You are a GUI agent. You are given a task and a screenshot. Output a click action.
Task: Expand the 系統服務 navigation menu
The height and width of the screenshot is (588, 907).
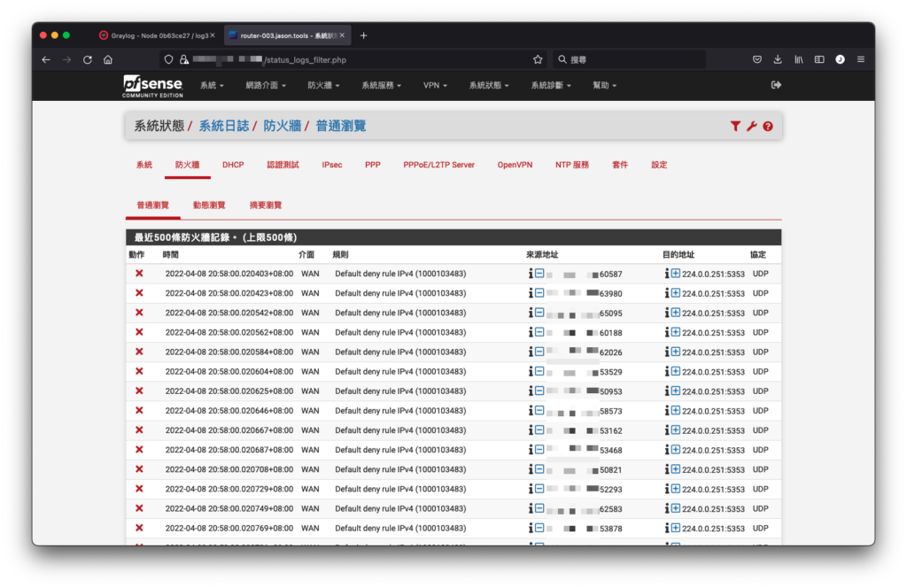click(381, 85)
